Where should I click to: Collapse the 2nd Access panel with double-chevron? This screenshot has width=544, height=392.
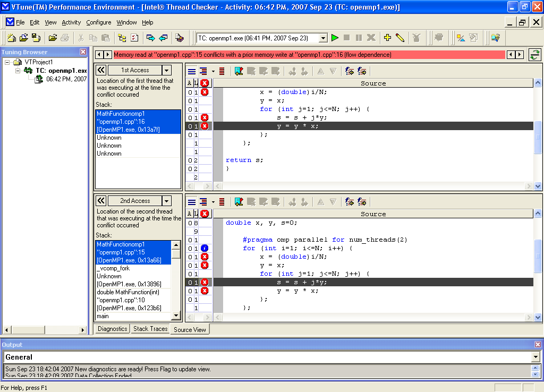101,200
